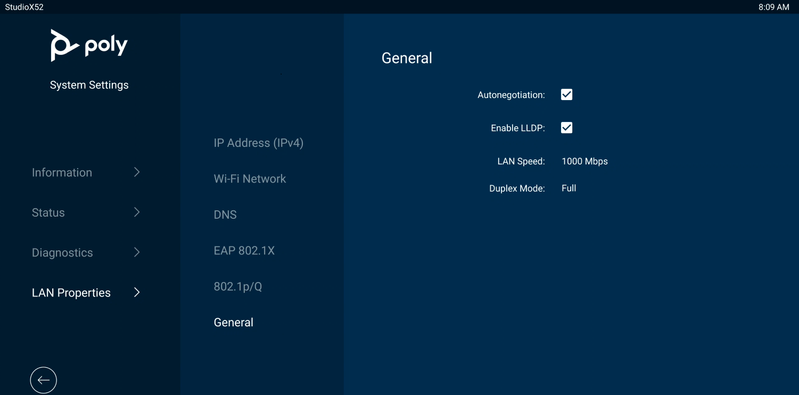The height and width of the screenshot is (395, 799).
Task: Select LAN Properties in the sidebar
Action: tap(71, 293)
